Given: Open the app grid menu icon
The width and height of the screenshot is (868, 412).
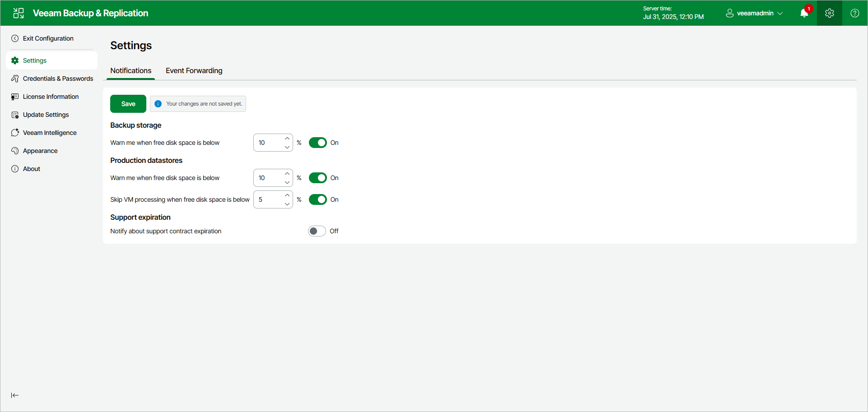Looking at the screenshot, I should point(19,13).
